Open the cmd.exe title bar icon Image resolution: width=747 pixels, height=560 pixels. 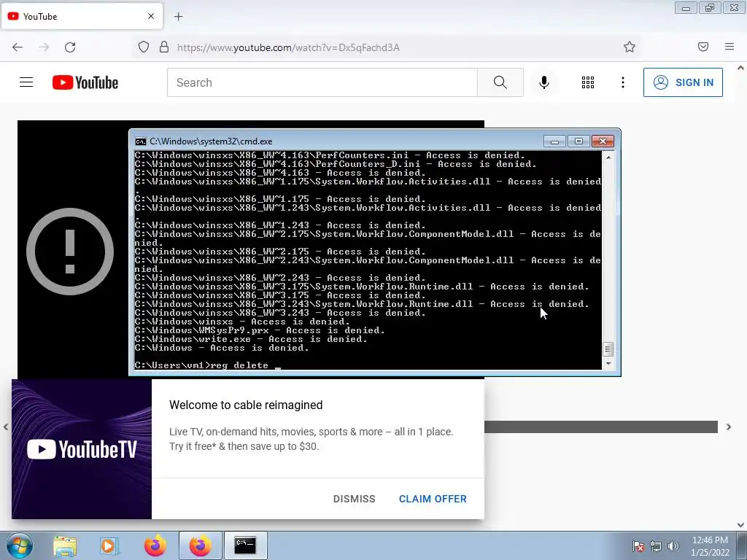[141, 141]
